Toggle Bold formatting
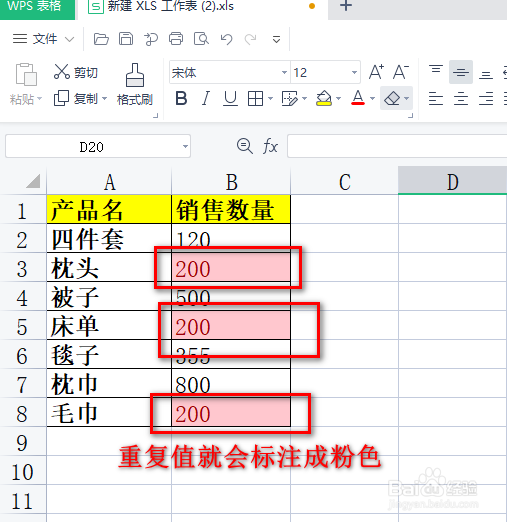This screenshot has height=522, width=507. (x=181, y=99)
